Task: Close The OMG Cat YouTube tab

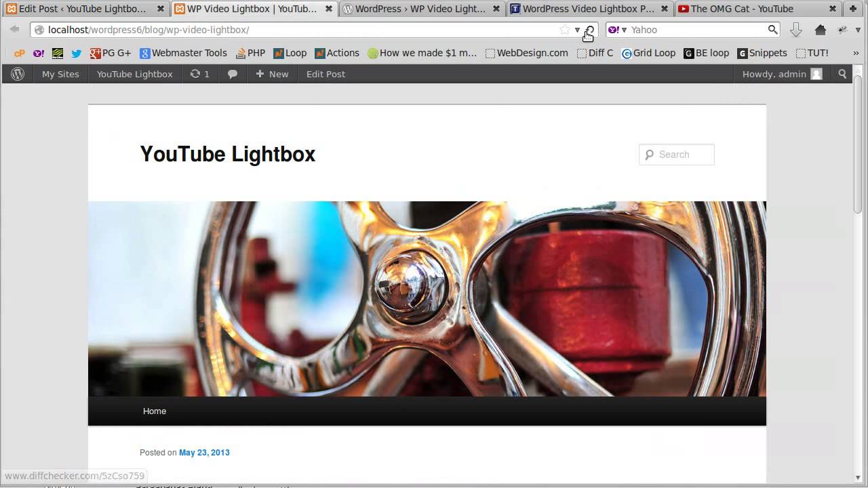Action: [833, 9]
